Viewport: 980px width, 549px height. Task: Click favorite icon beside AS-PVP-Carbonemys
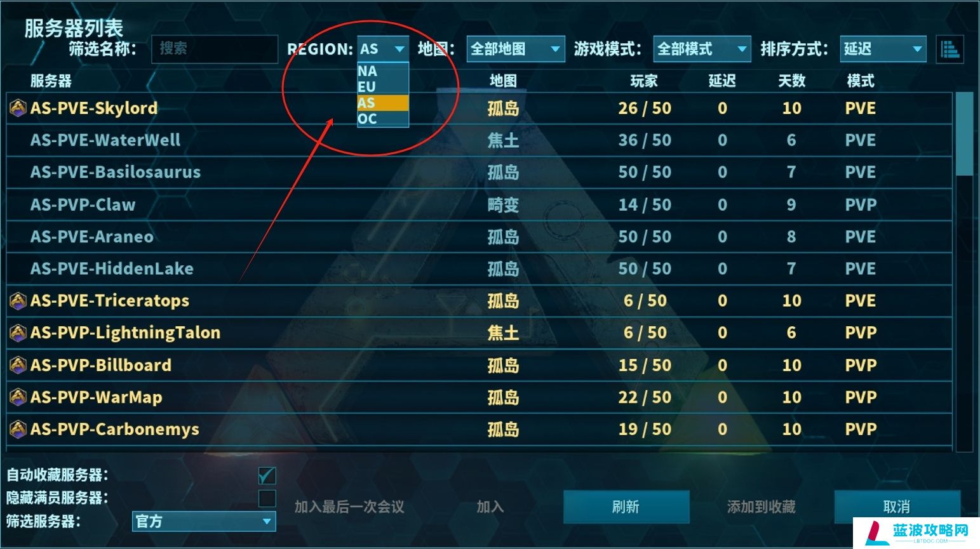pos(18,429)
